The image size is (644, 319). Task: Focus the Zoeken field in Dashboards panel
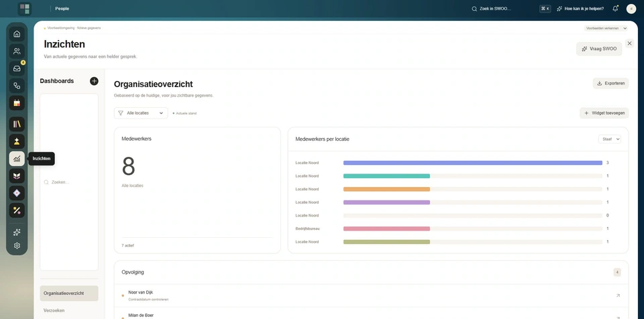click(x=69, y=182)
